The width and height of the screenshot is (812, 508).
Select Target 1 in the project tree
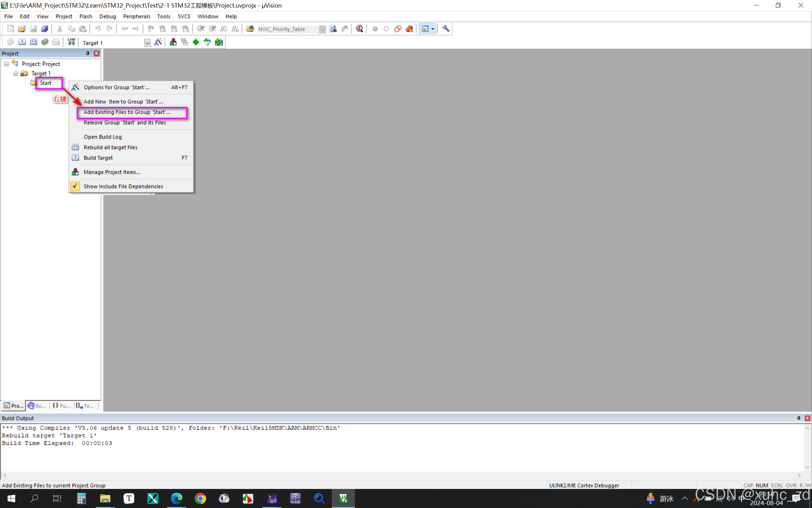tap(41, 73)
